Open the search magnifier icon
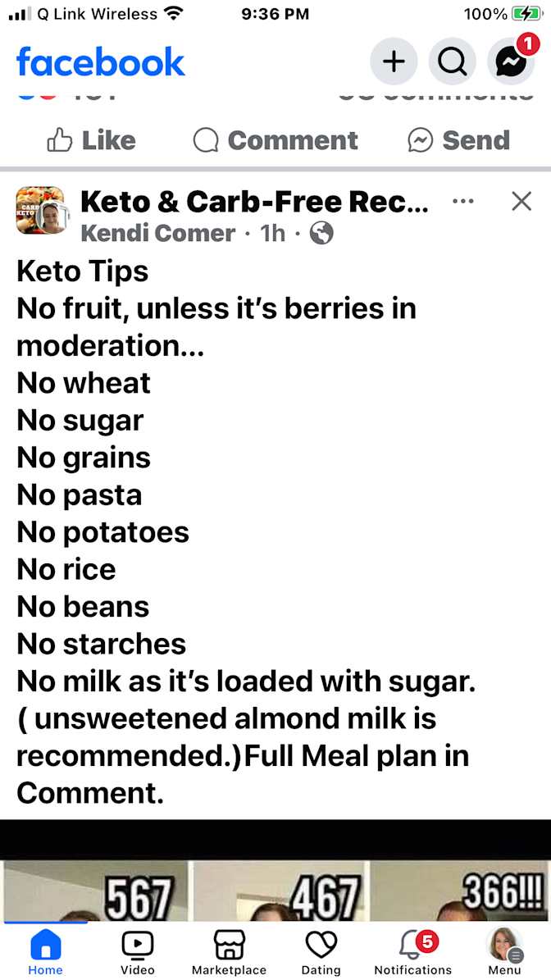 (452, 62)
